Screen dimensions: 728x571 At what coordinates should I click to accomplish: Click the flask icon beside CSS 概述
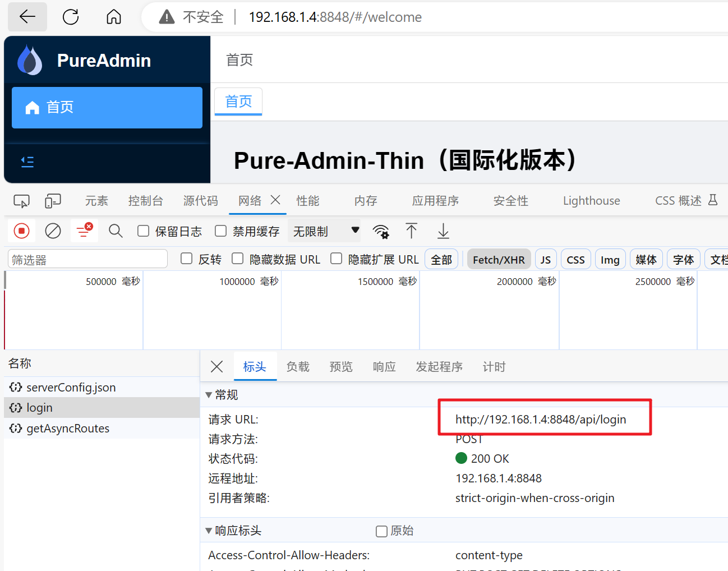(x=713, y=200)
